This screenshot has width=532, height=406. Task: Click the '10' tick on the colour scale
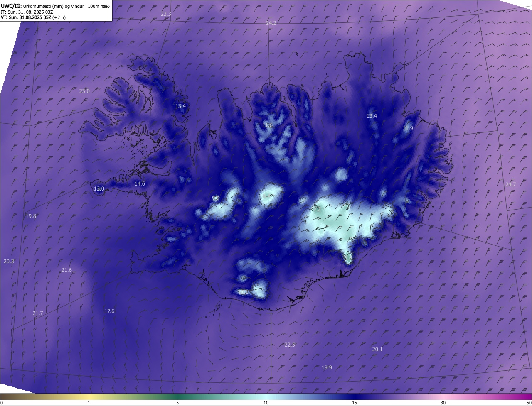click(266, 403)
